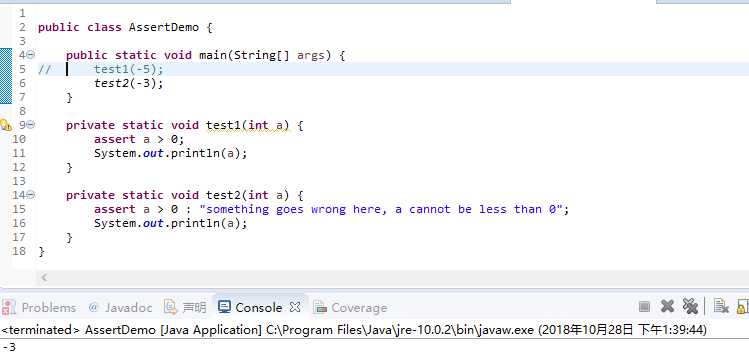Open the Javadoc tab
The height and width of the screenshot is (364, 749).
tap(120, 308)
